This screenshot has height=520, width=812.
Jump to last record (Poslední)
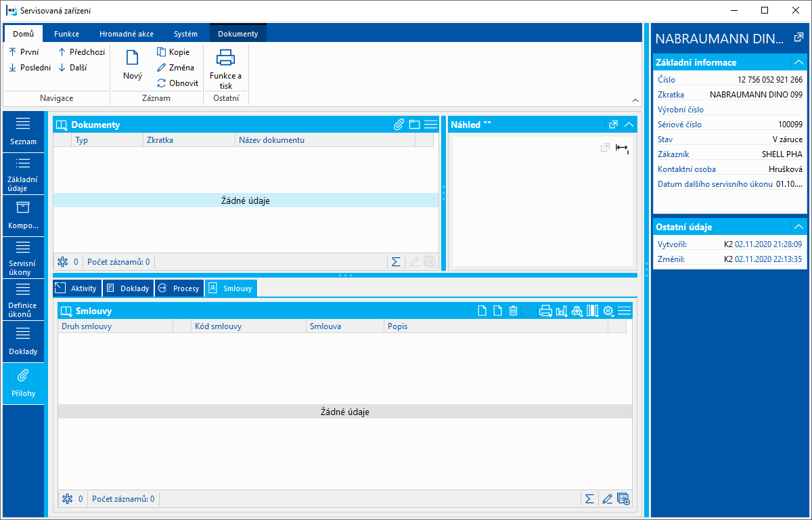coord(30,67)
